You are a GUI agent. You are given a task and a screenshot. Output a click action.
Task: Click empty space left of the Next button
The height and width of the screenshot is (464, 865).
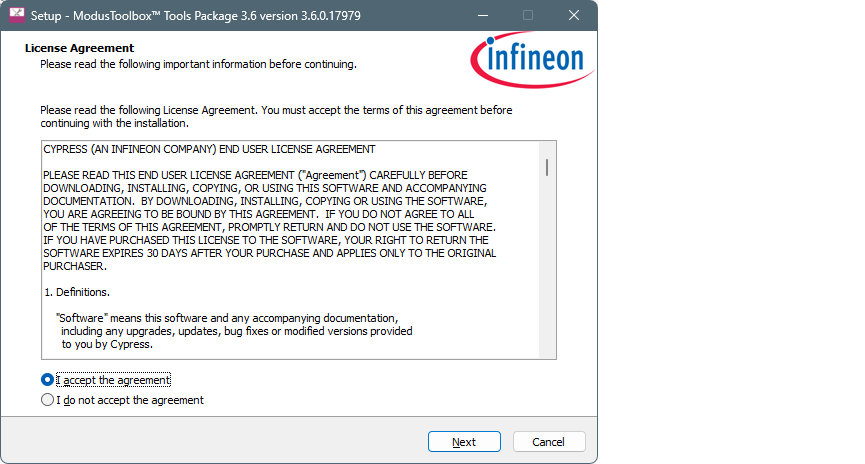pyautogui.click(x=250, y=442)
